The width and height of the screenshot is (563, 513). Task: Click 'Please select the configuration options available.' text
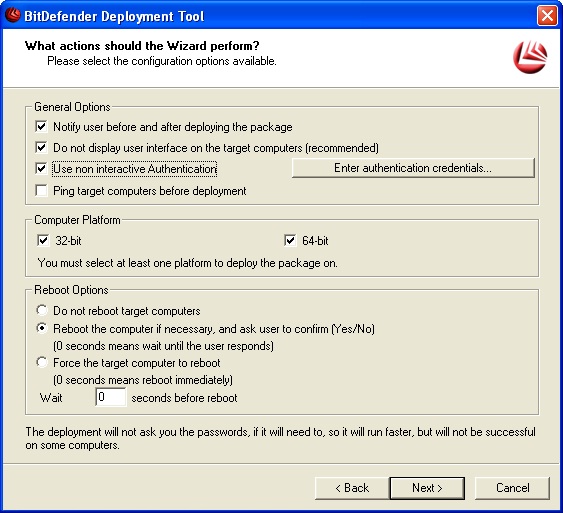[162, 61]
